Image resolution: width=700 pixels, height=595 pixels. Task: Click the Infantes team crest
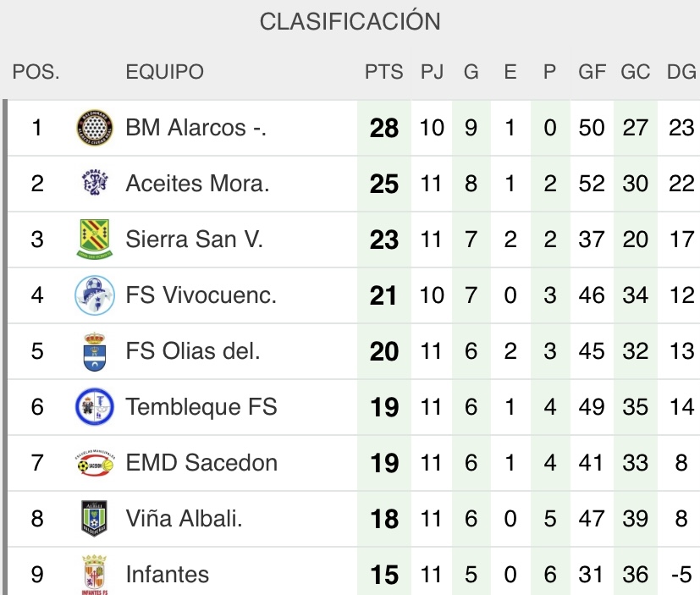[x=94, y=575]
